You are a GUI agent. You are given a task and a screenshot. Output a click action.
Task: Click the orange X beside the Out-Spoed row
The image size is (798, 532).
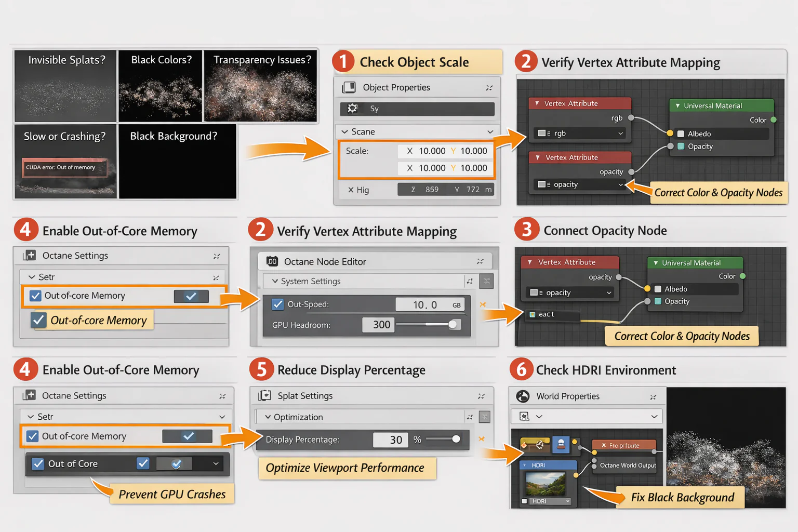(x=483, y=304)
